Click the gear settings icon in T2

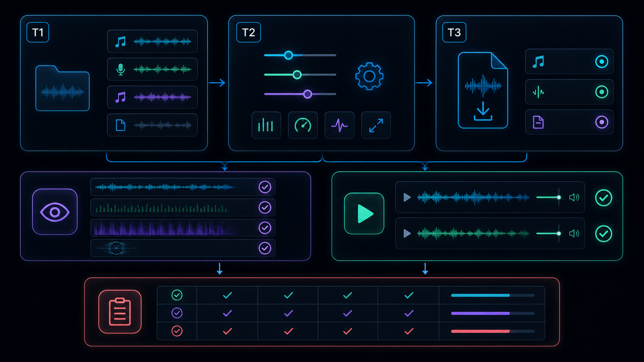click(x=369, y=76)
